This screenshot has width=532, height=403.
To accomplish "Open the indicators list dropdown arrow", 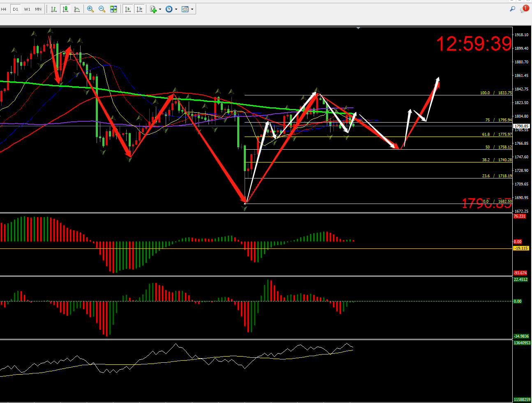I will 160,9.
